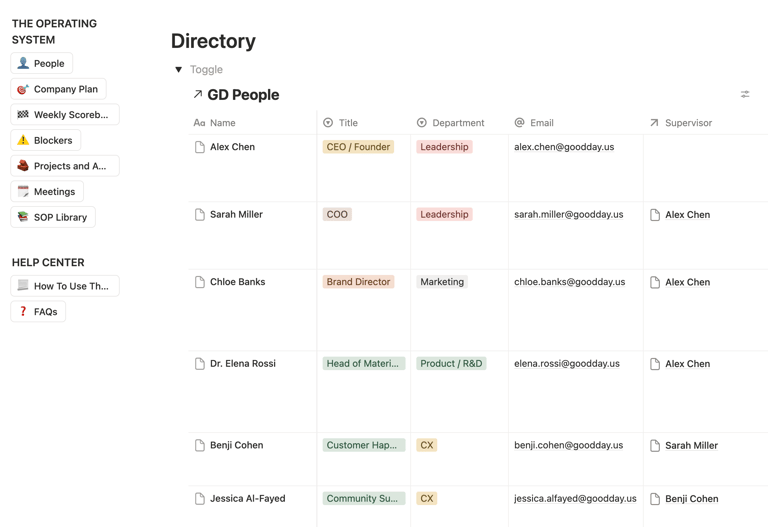Open the Title column header menu
Image resolution: width=768 pixels, height=527 pixels.
[348, 123]
